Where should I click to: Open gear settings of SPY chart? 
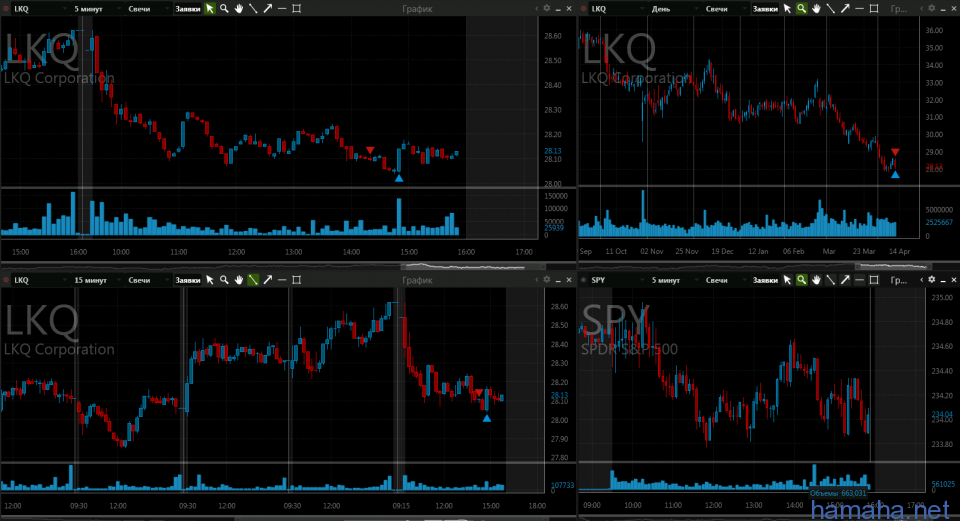(932, 280)
